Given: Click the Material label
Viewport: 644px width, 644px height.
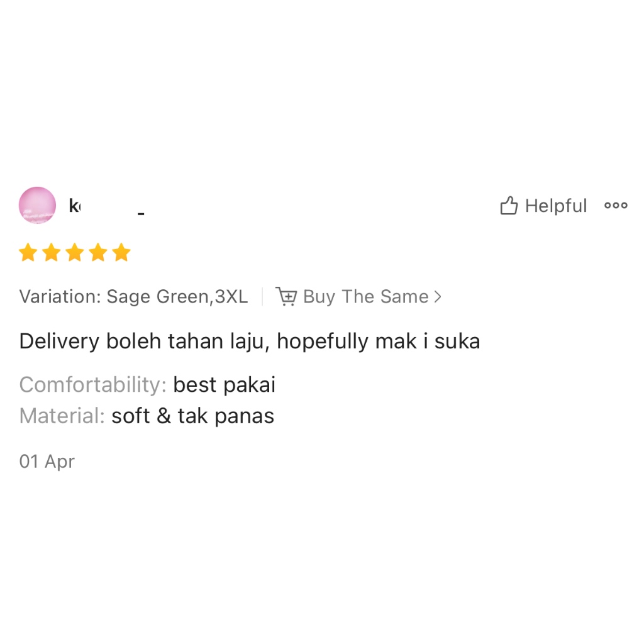Looking at the screenshot, I should coord(62,416).
